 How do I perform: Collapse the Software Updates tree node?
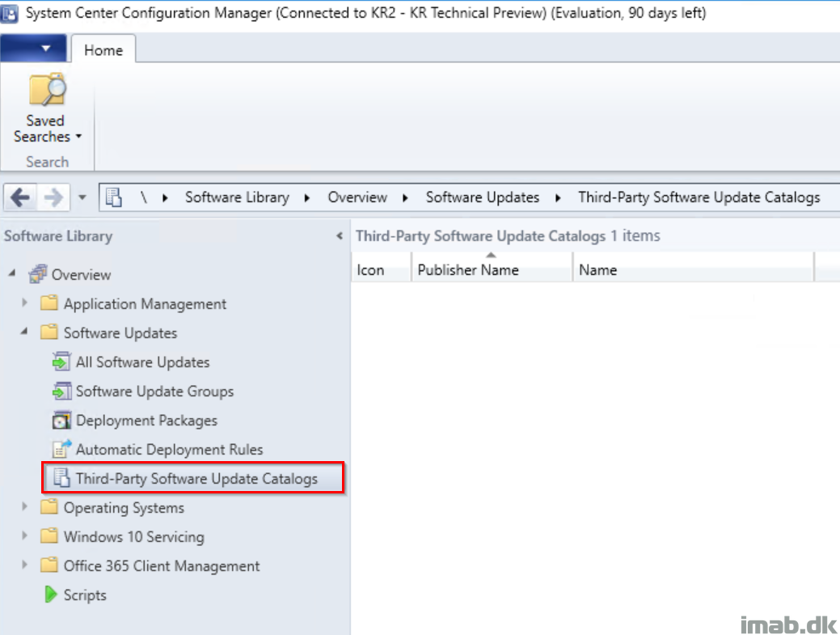[24, 331]
